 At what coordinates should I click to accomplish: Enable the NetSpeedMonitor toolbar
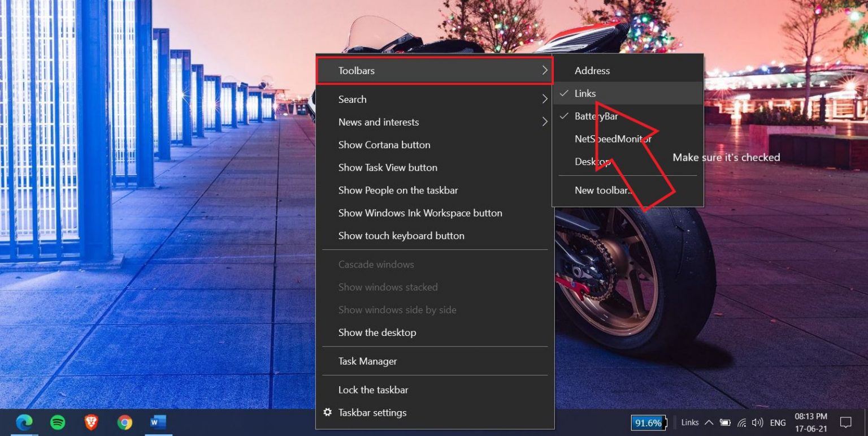(613, 139)
